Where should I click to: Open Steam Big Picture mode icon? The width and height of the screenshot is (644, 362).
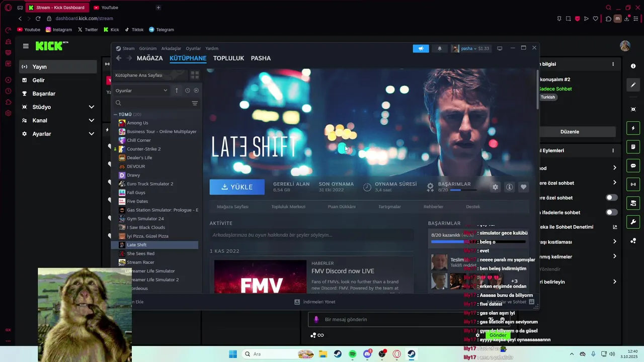[x=500, y=48]
